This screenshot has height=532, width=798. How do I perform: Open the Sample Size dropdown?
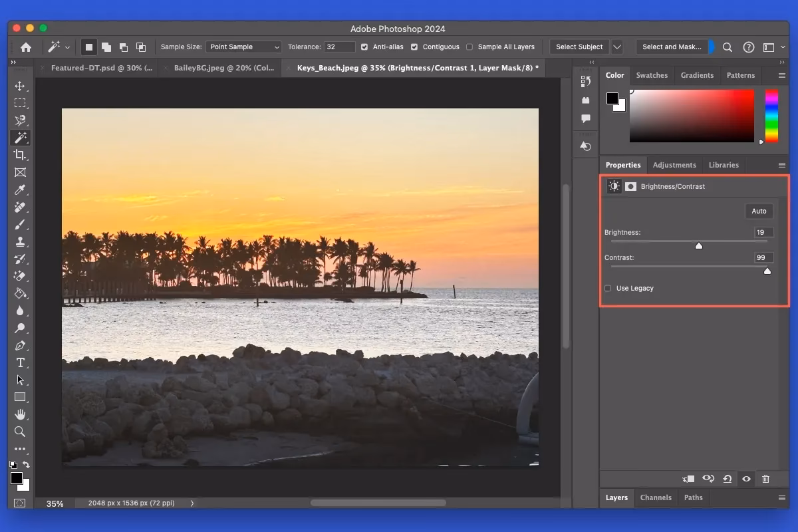click(243, 47)
